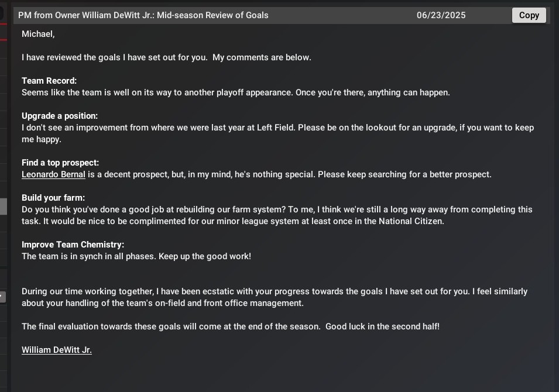Screen dimensions: 559x392
Task: Click the 'team is in synch' sentence
Action: click(136, 256)
